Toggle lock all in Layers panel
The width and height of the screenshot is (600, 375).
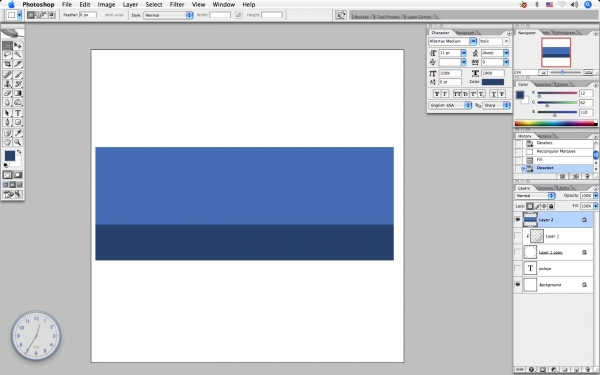[551, 206]
